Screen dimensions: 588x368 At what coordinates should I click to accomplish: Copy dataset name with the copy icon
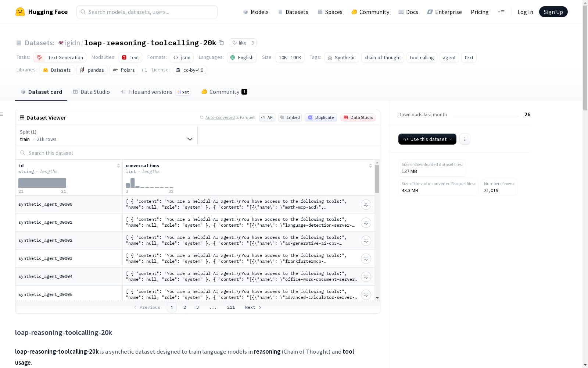pyautogui.click(x=221, y=43)
